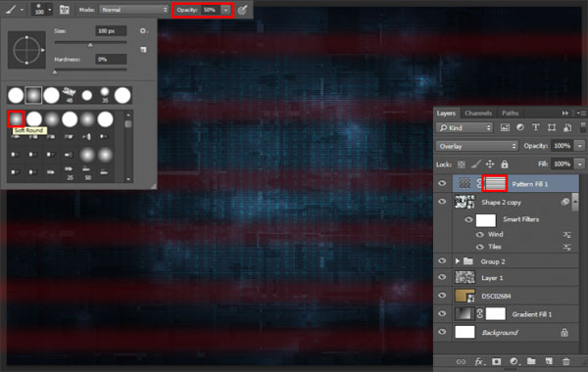Open brush picker gear settings menu

point(143,31)
